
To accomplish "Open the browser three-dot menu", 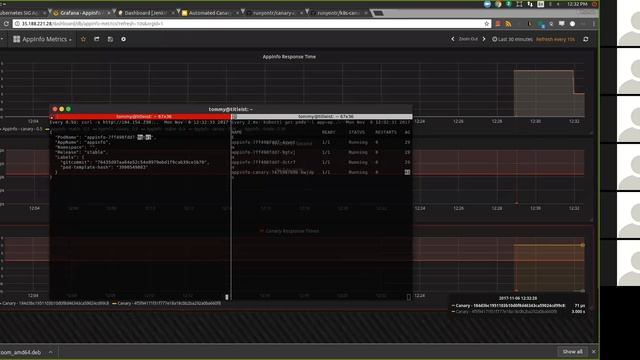I will (x=593, y=24).
